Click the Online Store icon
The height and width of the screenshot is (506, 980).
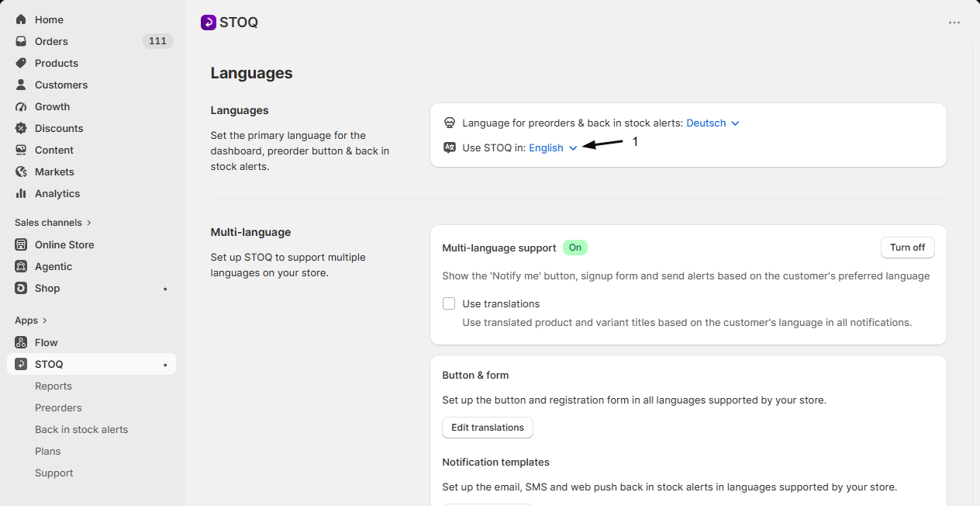[21, 244]
